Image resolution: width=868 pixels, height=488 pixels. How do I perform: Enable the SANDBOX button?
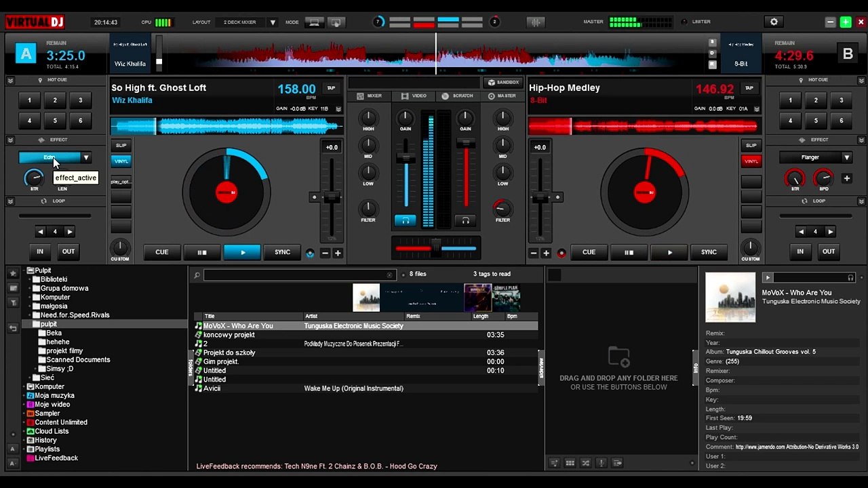click(x=502, y=82)
